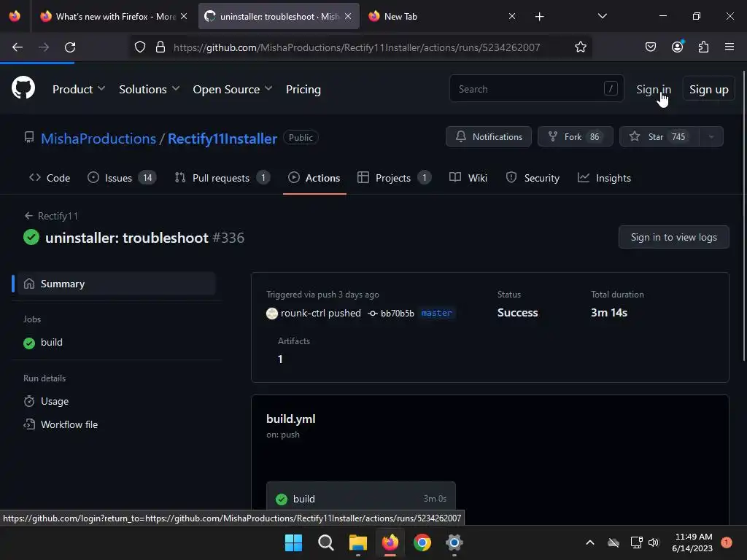
Task: Click the build job card in the workflow graph
Action: click(x=360, y=499)
